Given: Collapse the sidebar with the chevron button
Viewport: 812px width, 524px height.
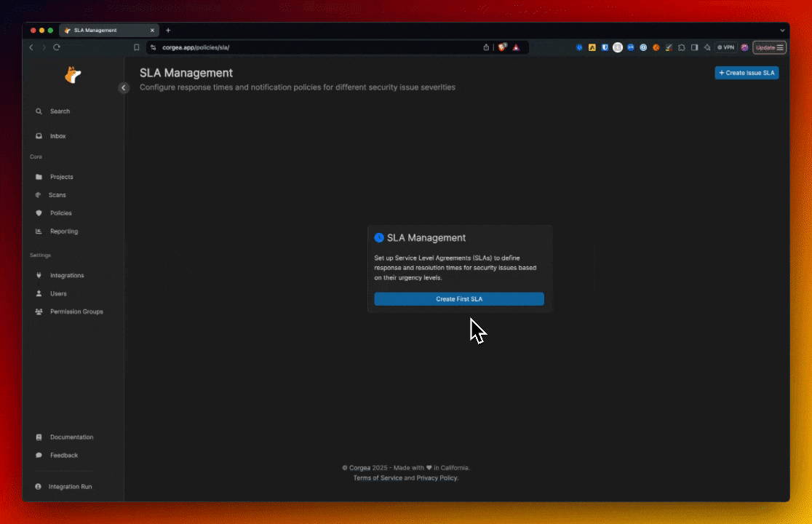Looking at the screenshot, I should [124, 87].
